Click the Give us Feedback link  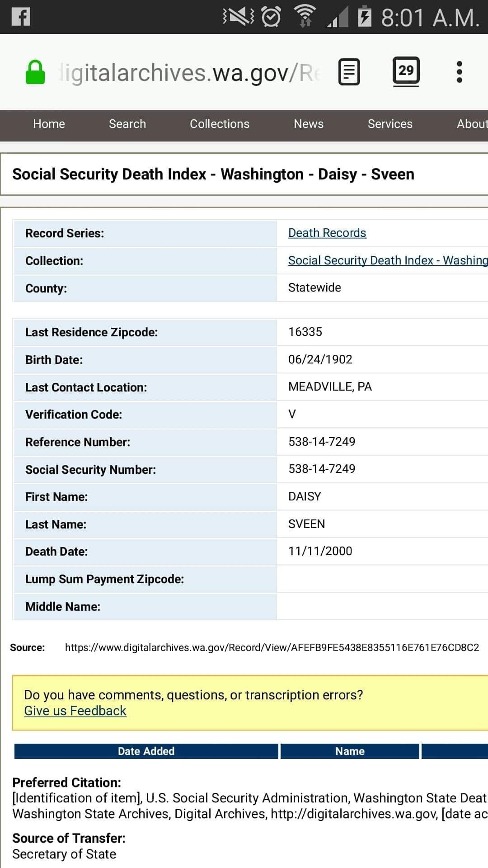(x=75, y=711)
